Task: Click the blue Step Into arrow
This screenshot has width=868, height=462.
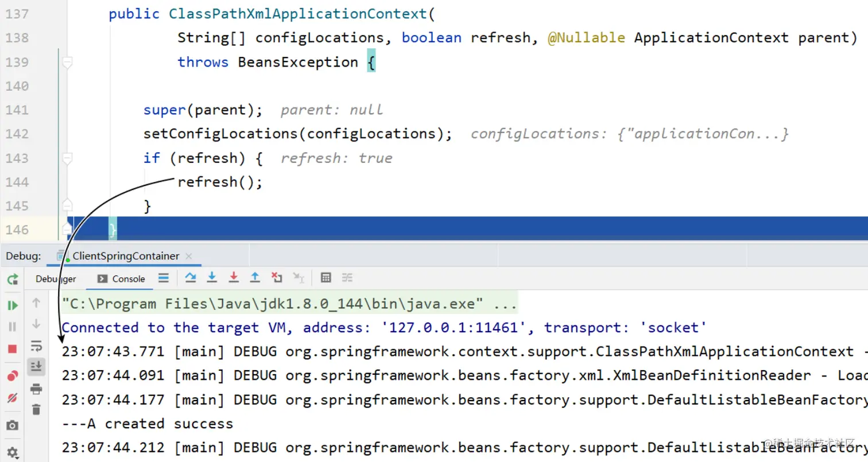Action: pos(212,278)
